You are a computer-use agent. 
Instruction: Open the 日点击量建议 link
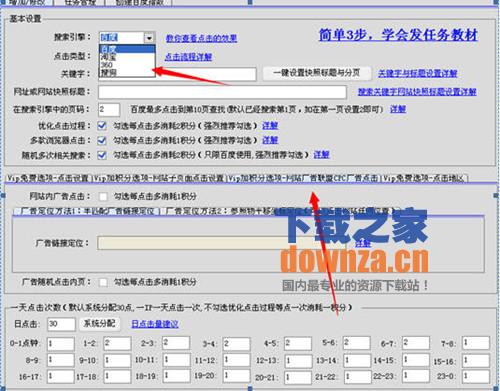155,324
